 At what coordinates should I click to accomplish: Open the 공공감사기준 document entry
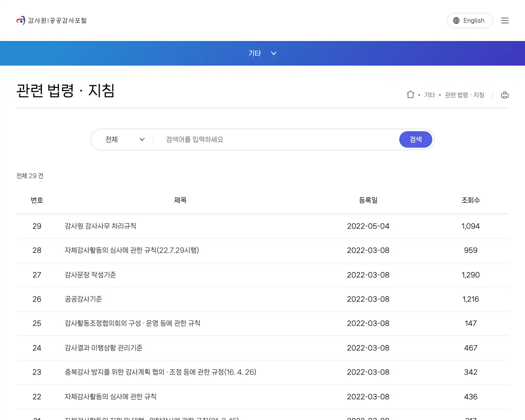(x=83, y=299)
